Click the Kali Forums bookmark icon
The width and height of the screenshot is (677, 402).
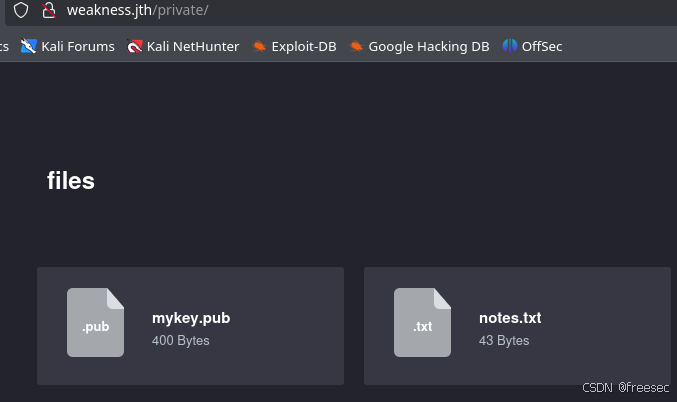pyautogui.click(x=28, y=46)
